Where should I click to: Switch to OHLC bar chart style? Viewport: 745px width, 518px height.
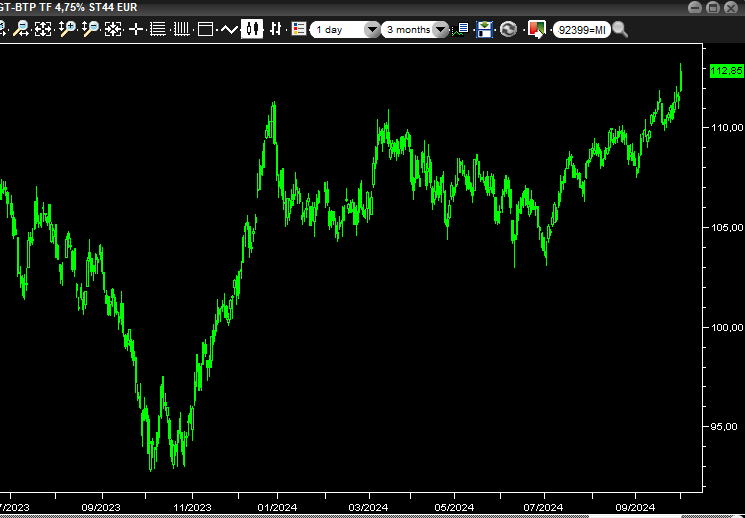[x=275, y=29]
